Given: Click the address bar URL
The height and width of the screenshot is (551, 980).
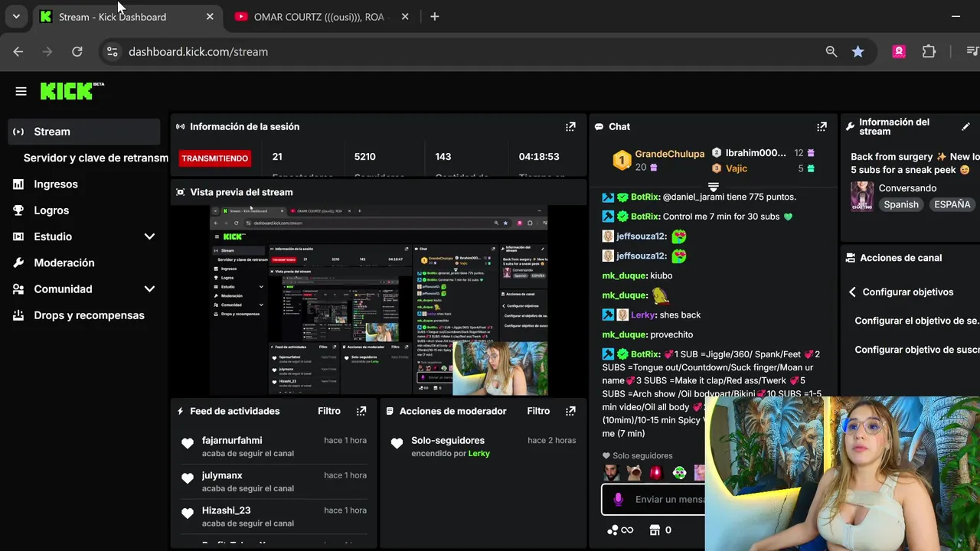Looking at the screenshot, I should 198,52.
